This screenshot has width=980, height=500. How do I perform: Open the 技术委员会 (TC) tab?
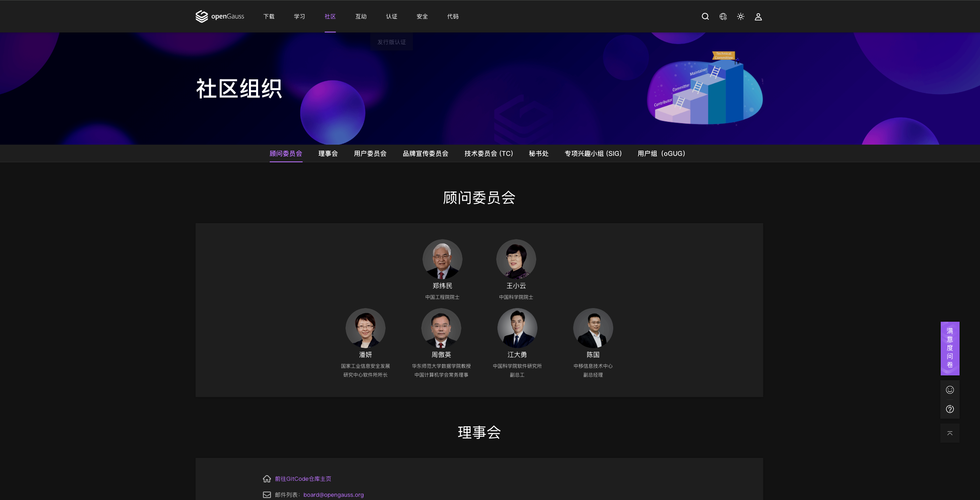coord(488,153)
